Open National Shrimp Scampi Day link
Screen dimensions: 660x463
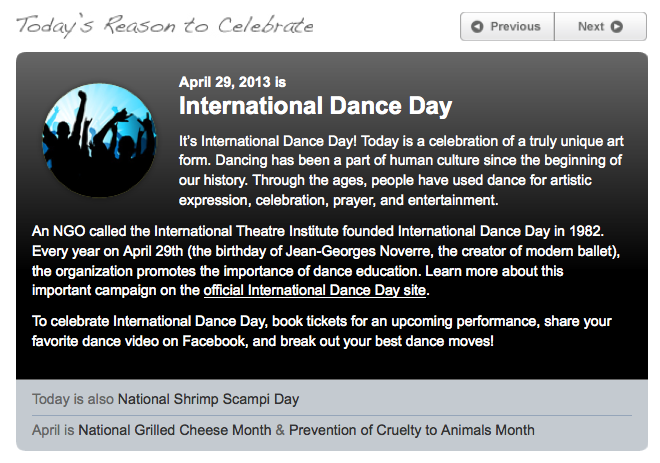point(208,399)
